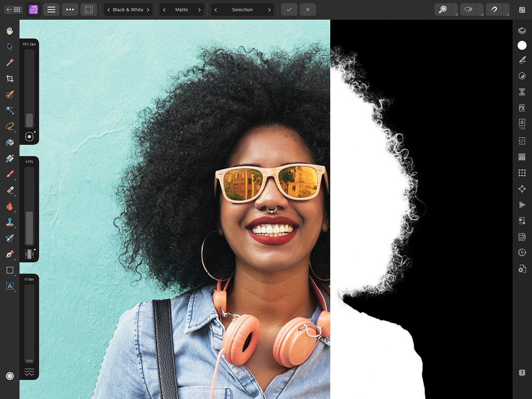Open the History clock panel
Screen dimensions: 532x399
pyautogui.click(x=522, y=253)
